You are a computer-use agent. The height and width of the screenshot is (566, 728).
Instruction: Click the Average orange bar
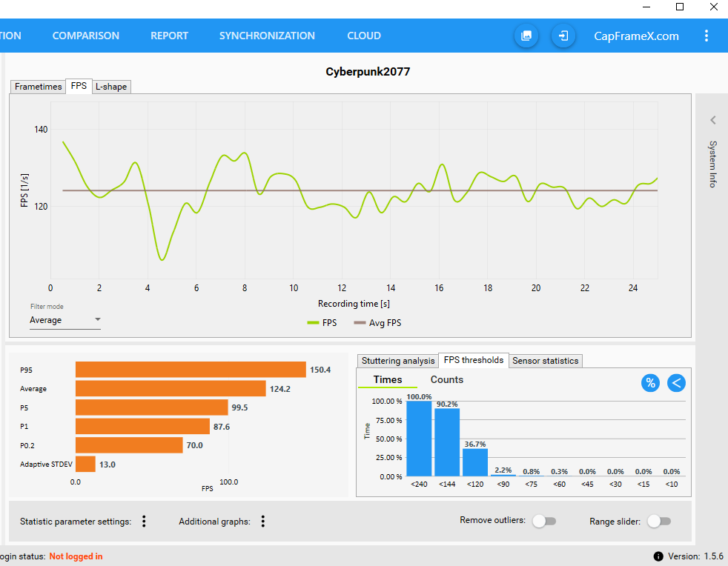pos(171,389)
